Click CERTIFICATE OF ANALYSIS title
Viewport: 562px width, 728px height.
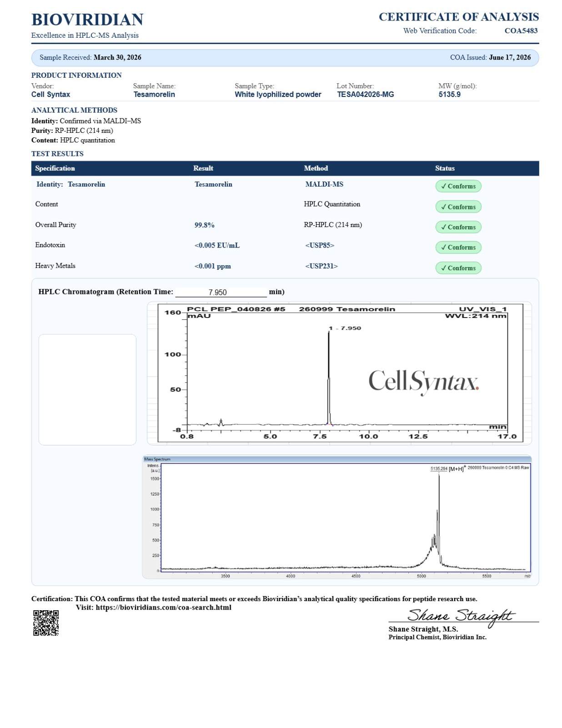[x=459, y=17]
